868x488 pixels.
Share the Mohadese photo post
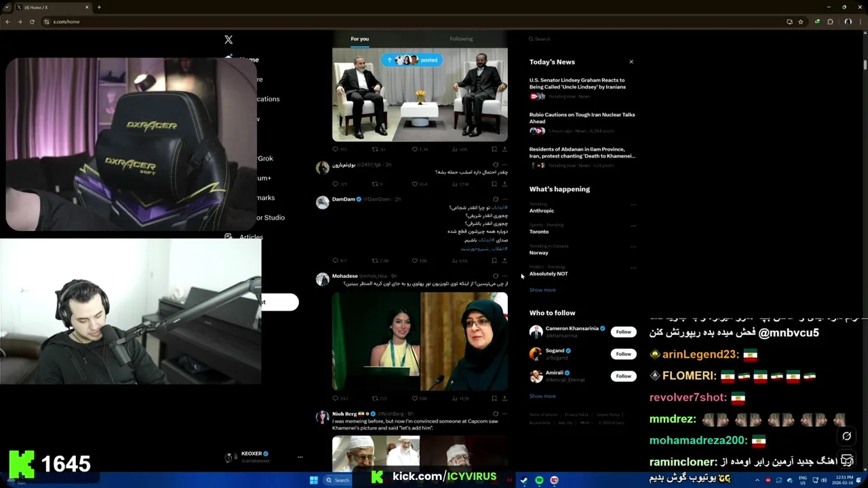pyautogui.click(x=504, y=399)
